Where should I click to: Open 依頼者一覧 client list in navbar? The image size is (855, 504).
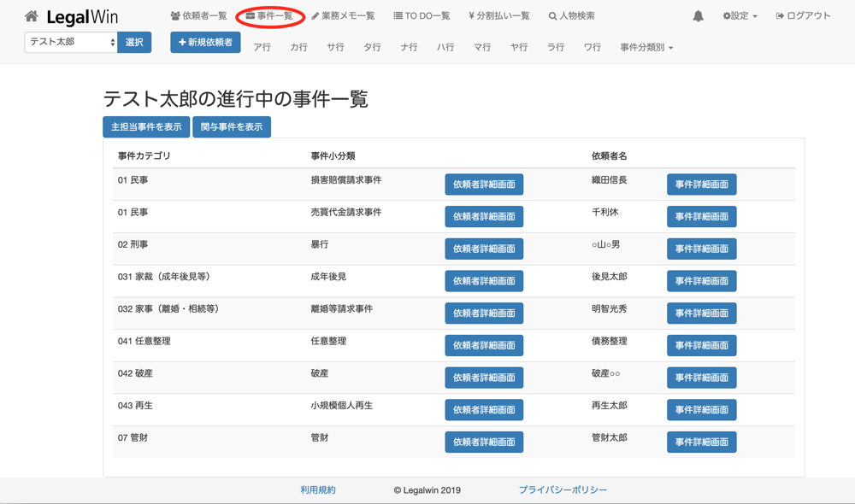point(198,16)
